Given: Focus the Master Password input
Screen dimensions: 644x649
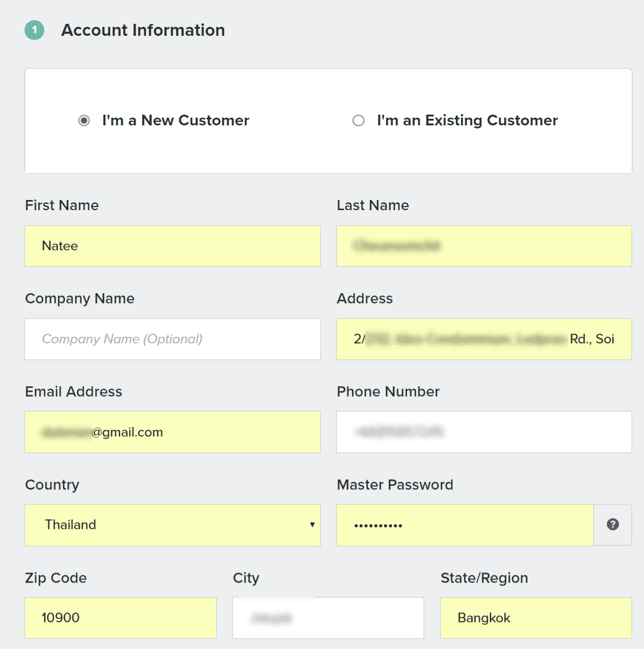Looking at the screenshot, I should tap(465, 525).
